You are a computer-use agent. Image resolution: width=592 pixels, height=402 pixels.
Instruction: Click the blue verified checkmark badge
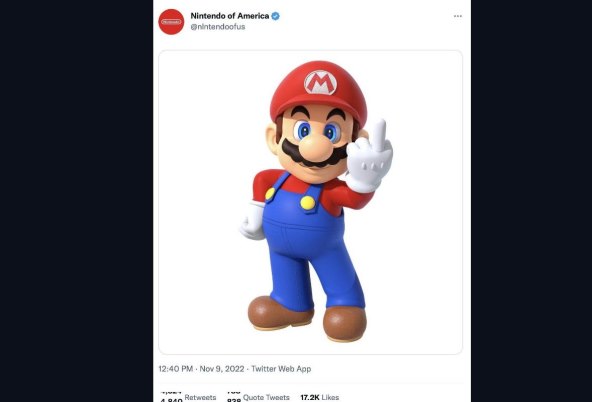[x=276, y=16]
